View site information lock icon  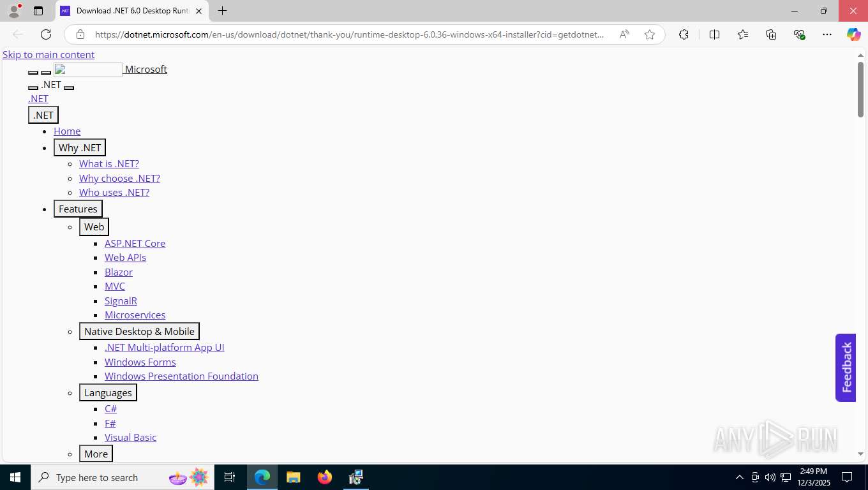coord(80,34)
